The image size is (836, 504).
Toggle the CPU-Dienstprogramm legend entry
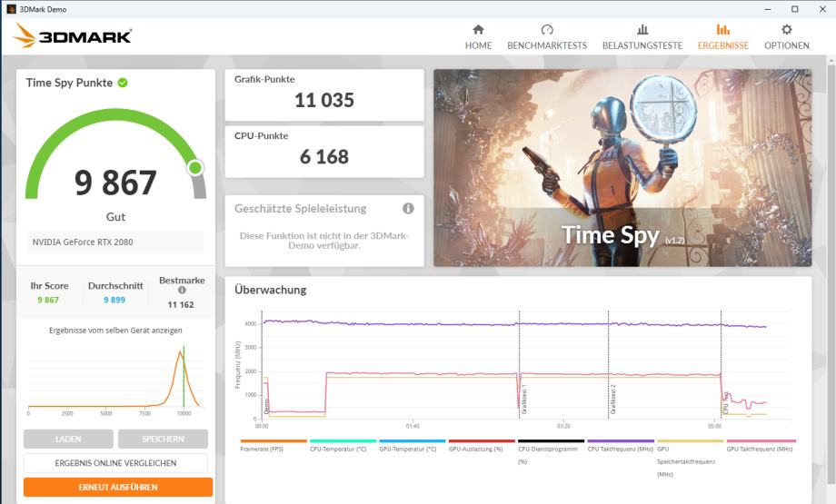[551, 452]
